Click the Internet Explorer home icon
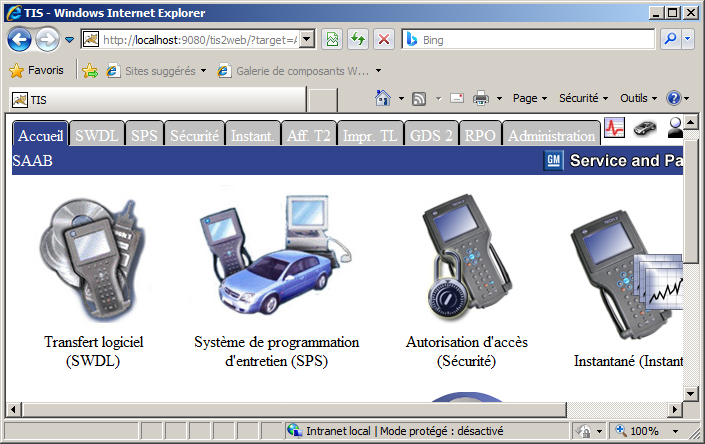Screen dimensions: 705x444 [382, 99]
